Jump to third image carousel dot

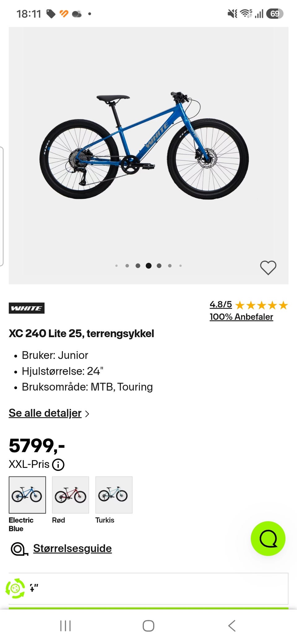(x=138, y=266)
